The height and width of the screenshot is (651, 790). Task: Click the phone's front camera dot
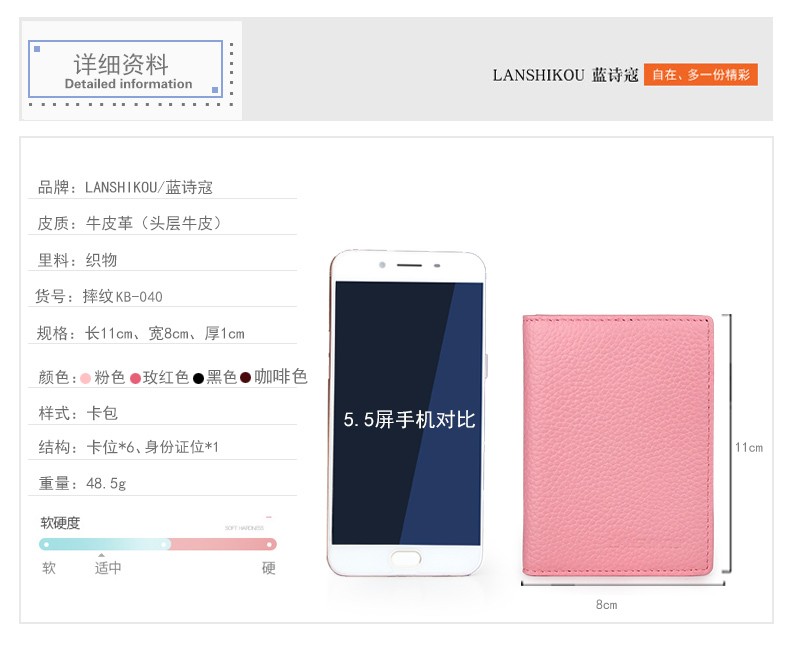coord(382,265)
